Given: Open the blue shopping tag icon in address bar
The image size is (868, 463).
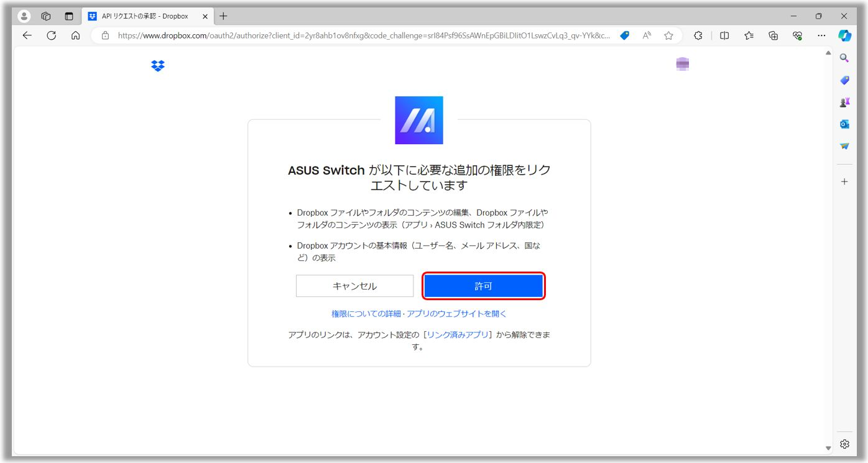Looking at the screenshot, I should (625, 35).
